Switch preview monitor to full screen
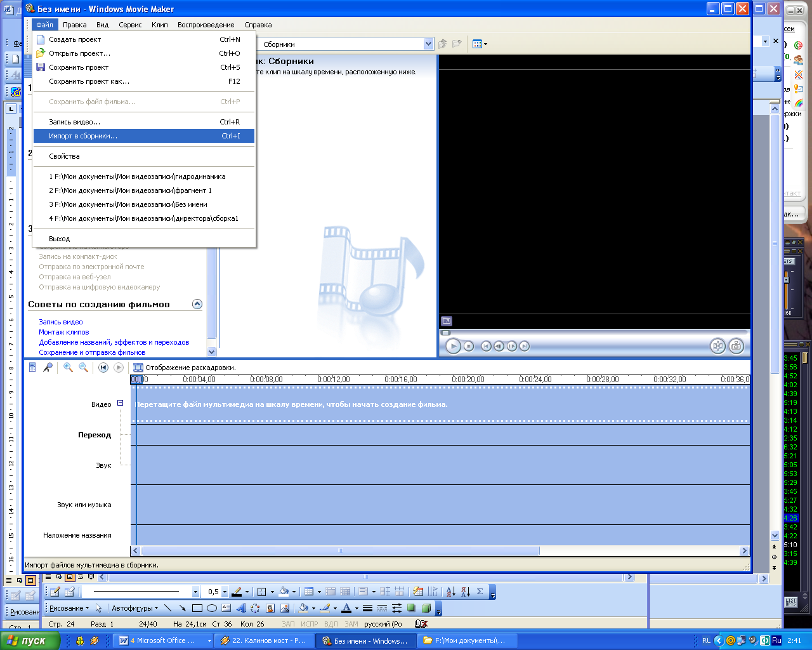812x650 pixels. pyautogui.click(x=447, y=321)
